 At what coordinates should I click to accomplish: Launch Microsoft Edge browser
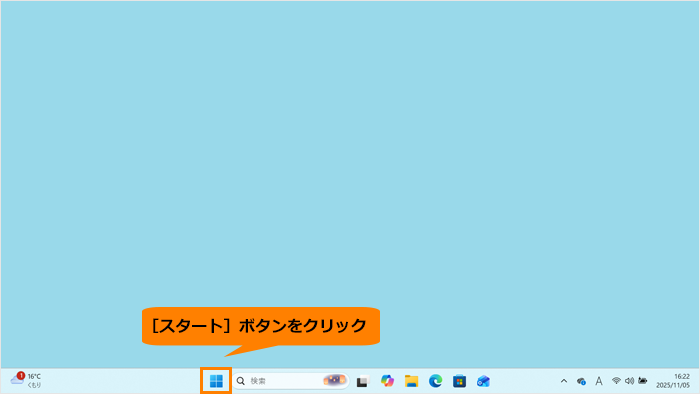(435, 381)
